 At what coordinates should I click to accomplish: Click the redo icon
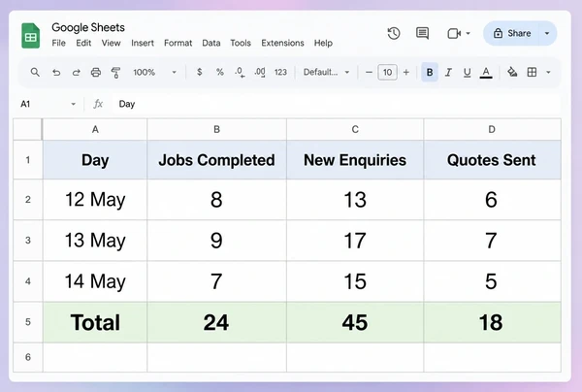76,73
